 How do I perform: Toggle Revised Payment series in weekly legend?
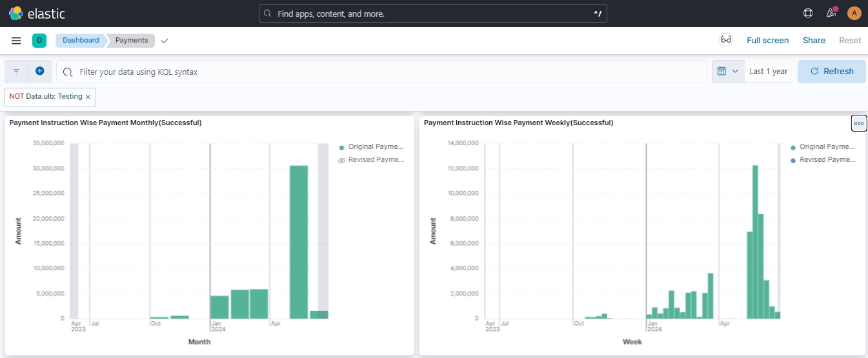click(x=827, y=160)
